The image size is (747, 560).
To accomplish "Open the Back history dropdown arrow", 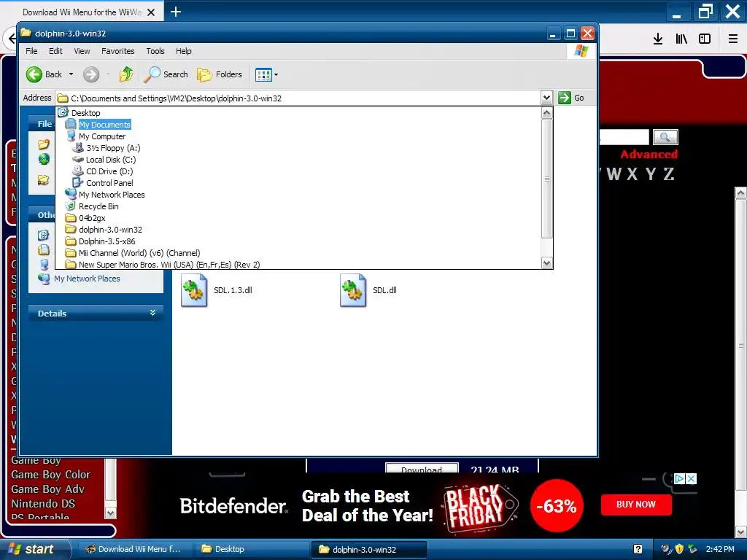I will [x=71, y=74].
